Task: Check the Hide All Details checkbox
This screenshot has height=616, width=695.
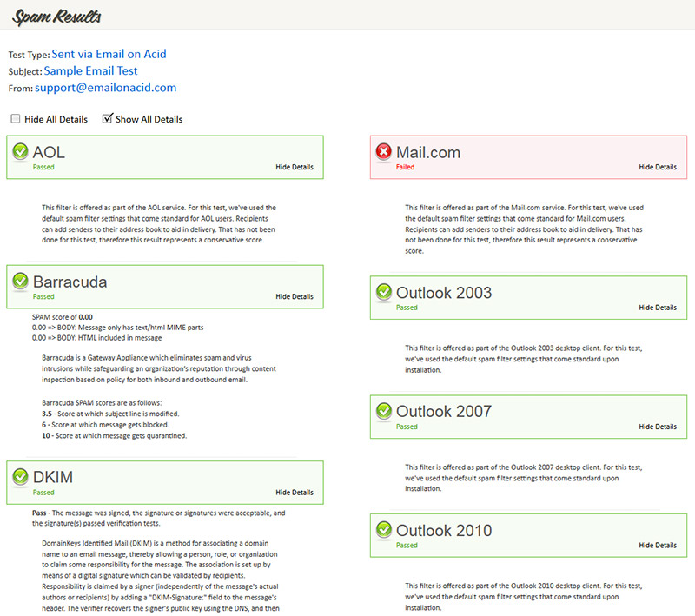Action: (x=16, y=118)
